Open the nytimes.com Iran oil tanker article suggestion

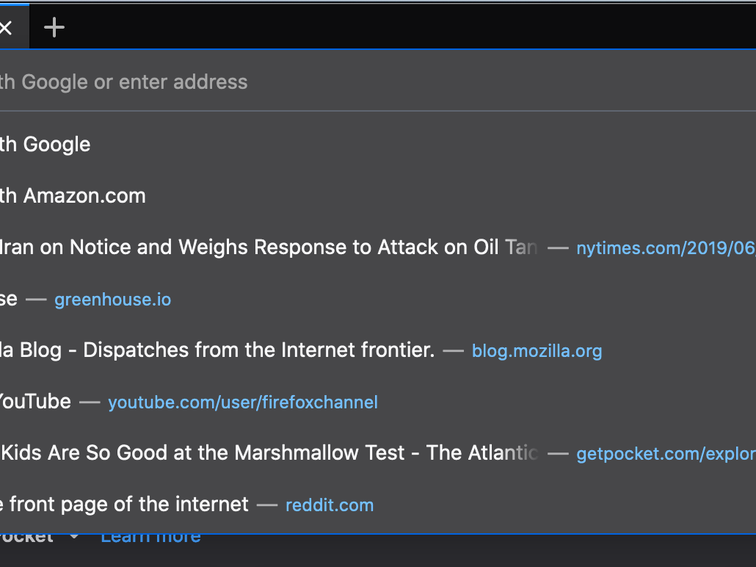coord(270,247)
